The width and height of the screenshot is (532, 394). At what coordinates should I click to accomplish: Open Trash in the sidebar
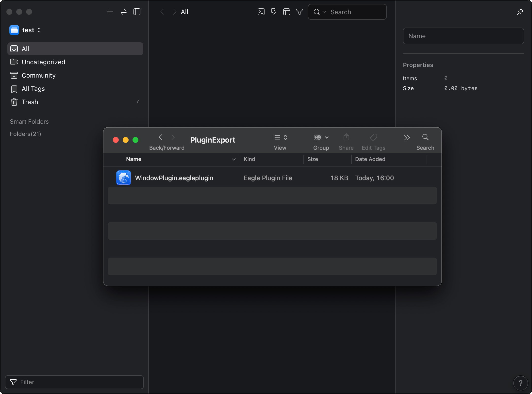coord(30,102)
